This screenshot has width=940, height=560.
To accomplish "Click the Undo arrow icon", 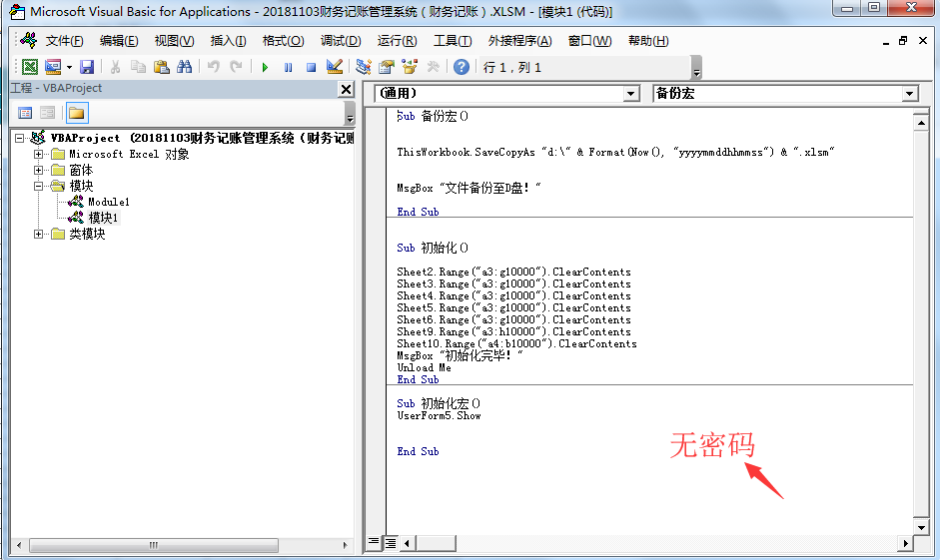I will (x=213, y=67).
